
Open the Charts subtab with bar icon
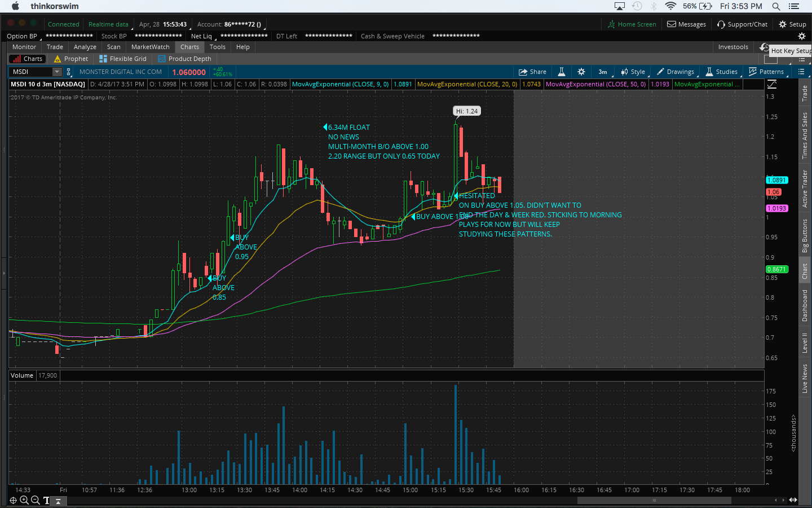27,59
